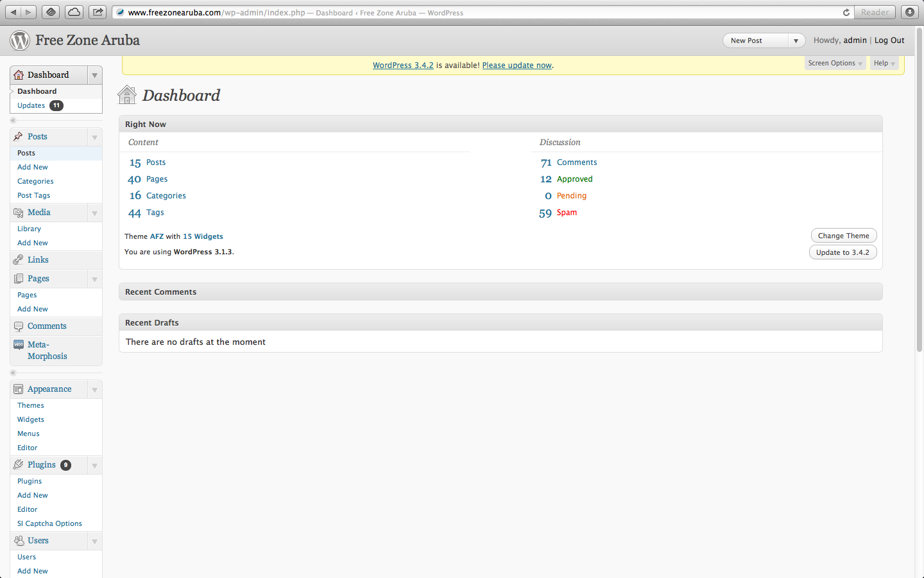Open Media Library
924x578 pixels.
(x=29, y=229)
